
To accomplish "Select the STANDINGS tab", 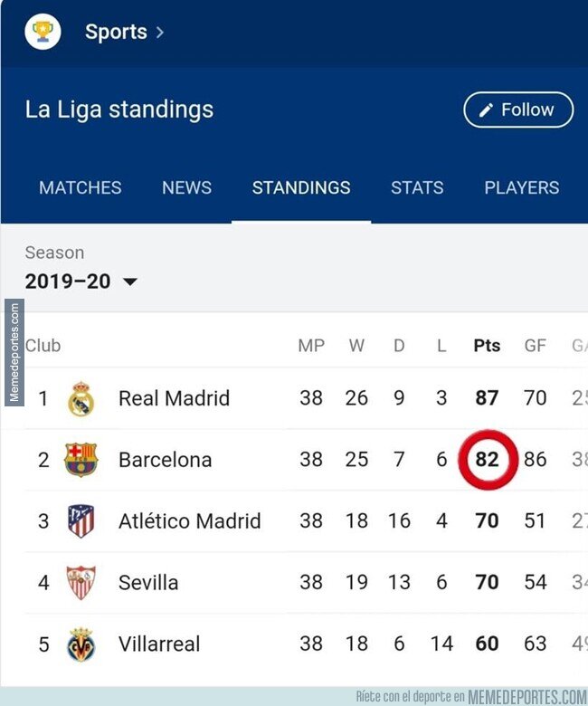I will click(301, 188).
